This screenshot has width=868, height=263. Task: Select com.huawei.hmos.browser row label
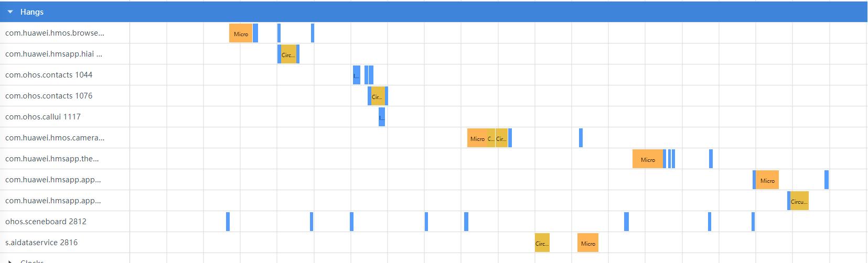coord(55,33)
